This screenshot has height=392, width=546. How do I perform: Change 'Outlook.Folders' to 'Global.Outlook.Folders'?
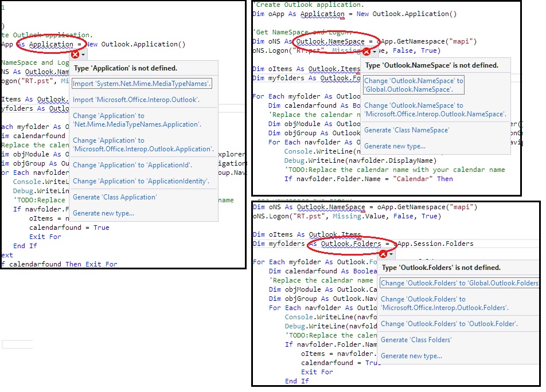click(x=459, y=283)
